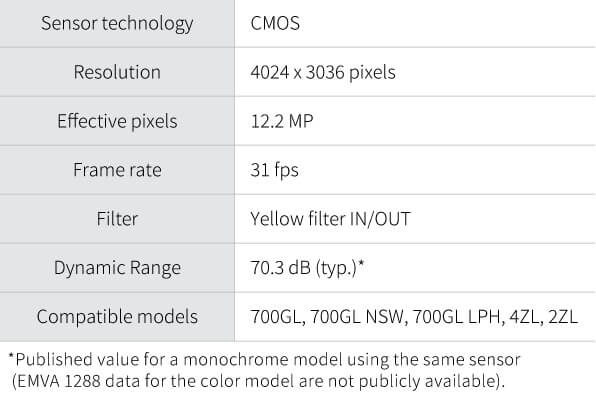Click the Filter row label

coord(117,219)
